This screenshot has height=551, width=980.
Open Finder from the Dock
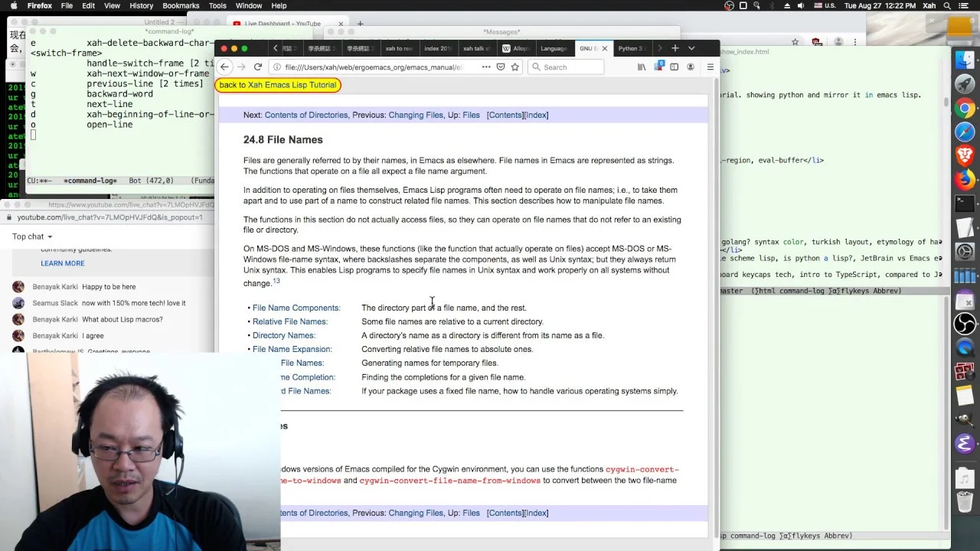(965, 59)
